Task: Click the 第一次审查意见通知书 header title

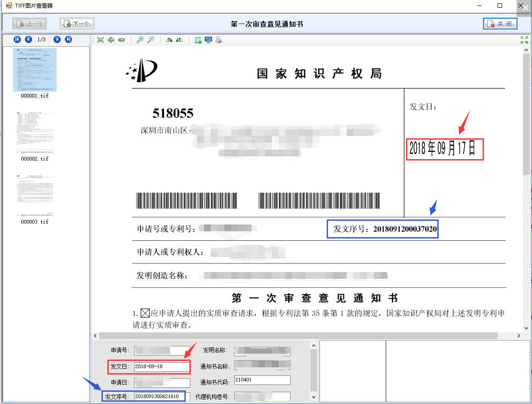Action: coord(267,24)
